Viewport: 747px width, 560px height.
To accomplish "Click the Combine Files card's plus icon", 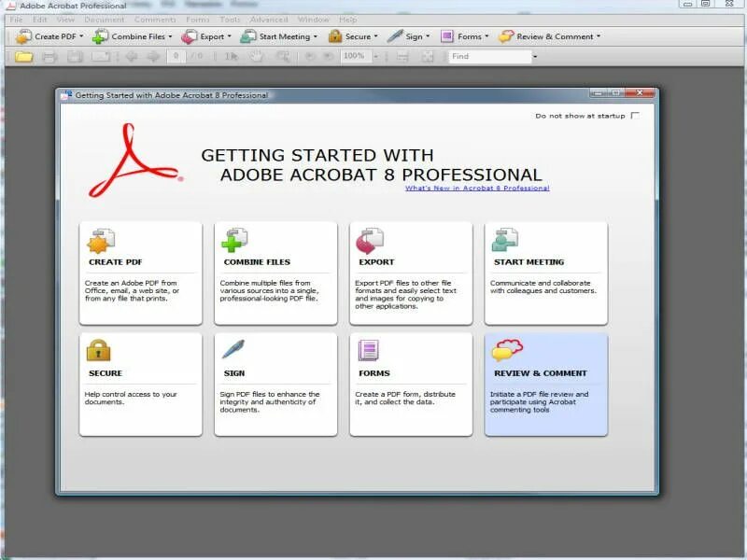I will coord(234,240).
